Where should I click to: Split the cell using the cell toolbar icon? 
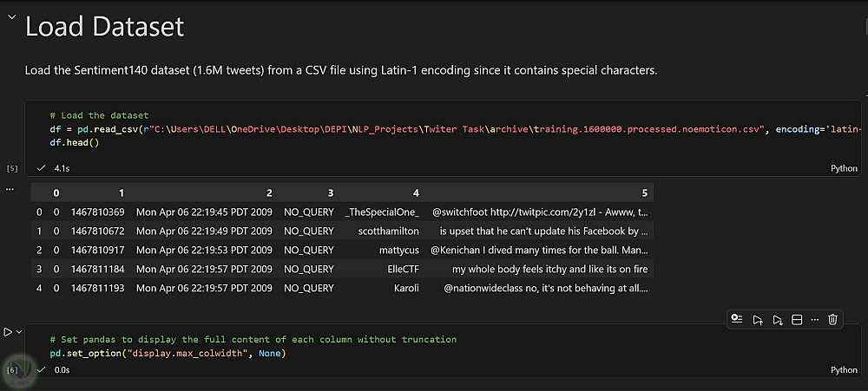(x=797, y=319)
